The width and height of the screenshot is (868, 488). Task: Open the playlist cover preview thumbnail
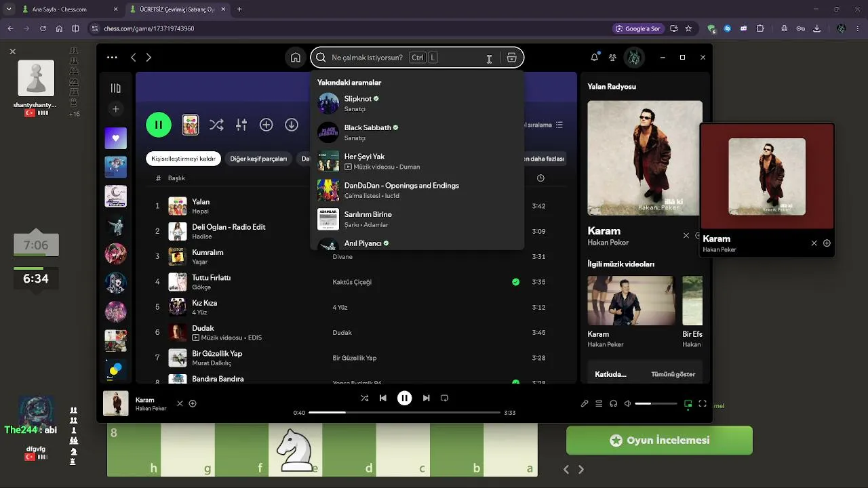(191, 125)
